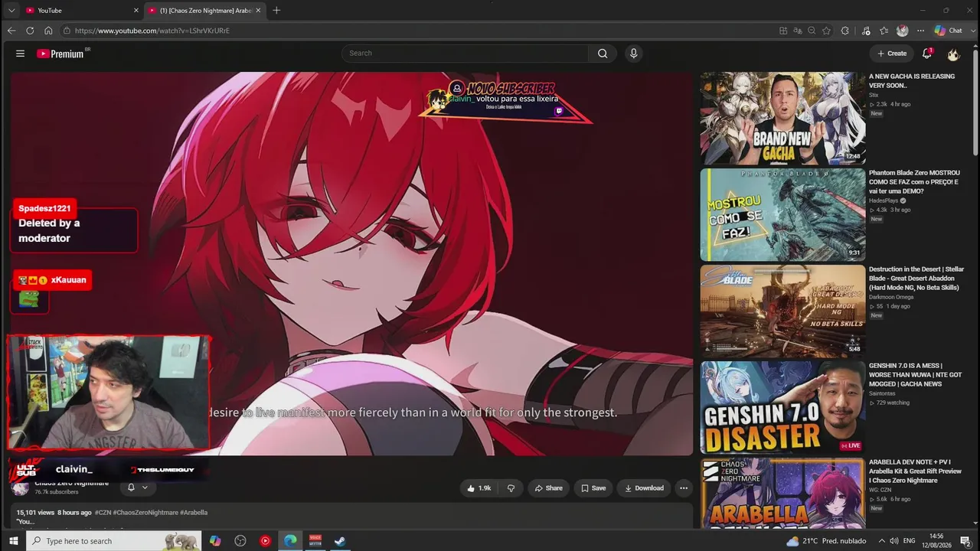The image size is (980, 551).
Task: Open the red play-button app on taskbar
Action: 265,541
